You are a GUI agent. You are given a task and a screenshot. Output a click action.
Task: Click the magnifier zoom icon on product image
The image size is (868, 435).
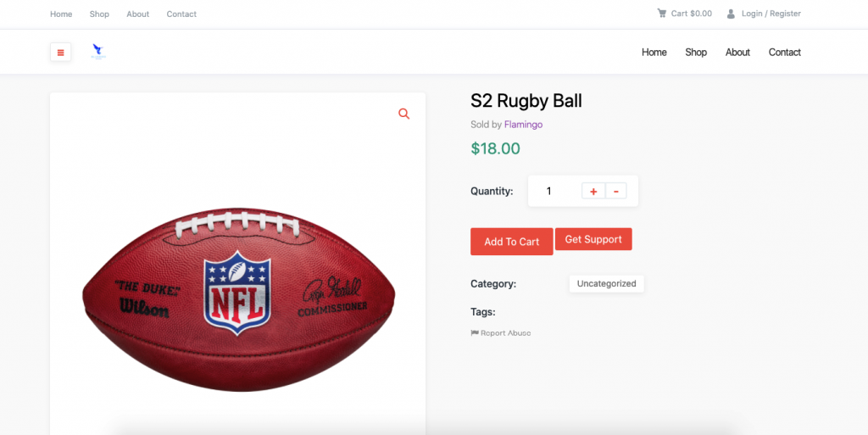[403, 114]
